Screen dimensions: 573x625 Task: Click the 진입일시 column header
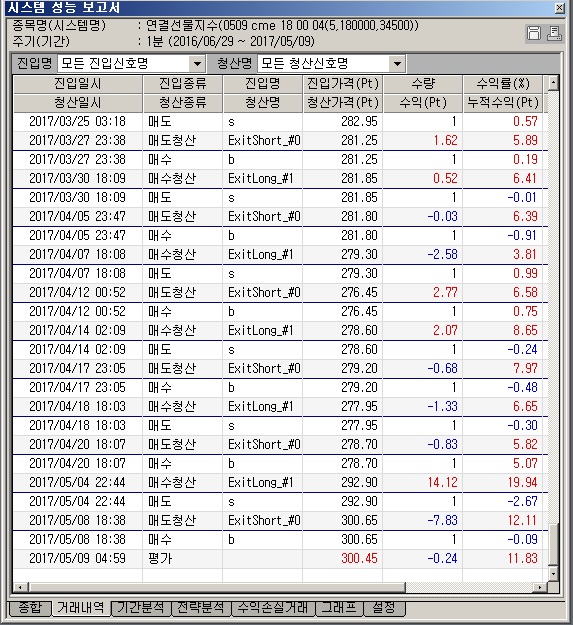pyautogui.click(x=78, y=84)
